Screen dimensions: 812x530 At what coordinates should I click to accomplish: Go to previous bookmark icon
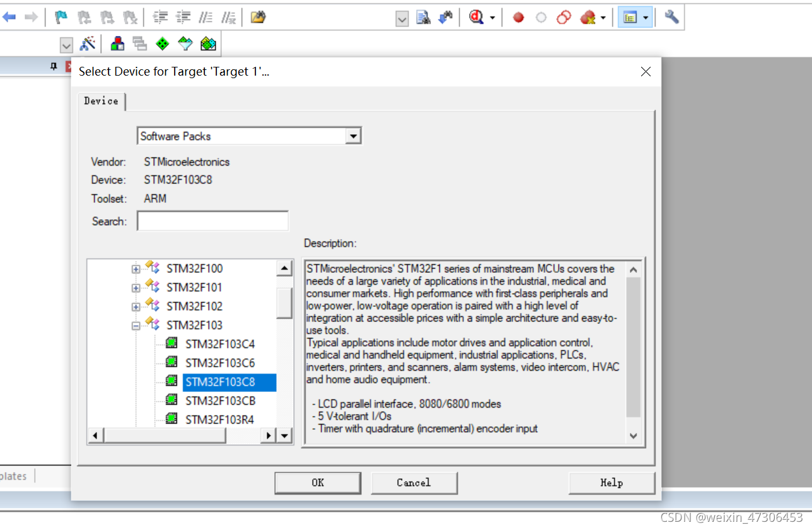point(84,18)
